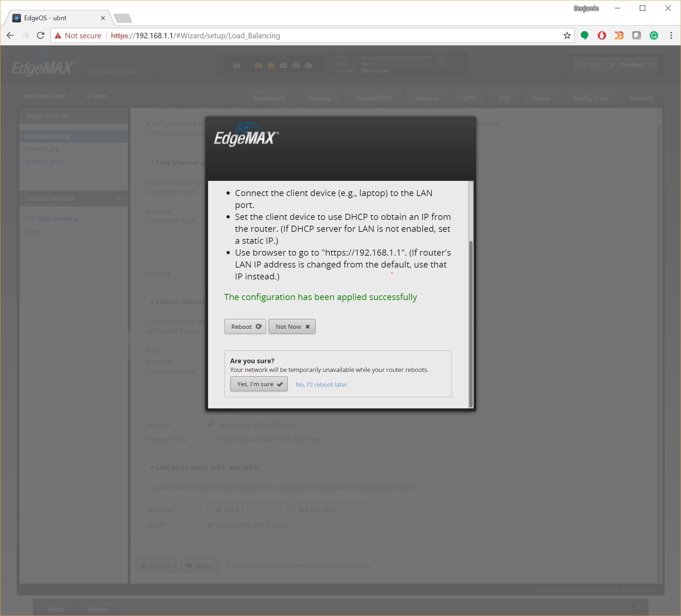Open the System panel tab
681x616 pixels.
point(98,609)
